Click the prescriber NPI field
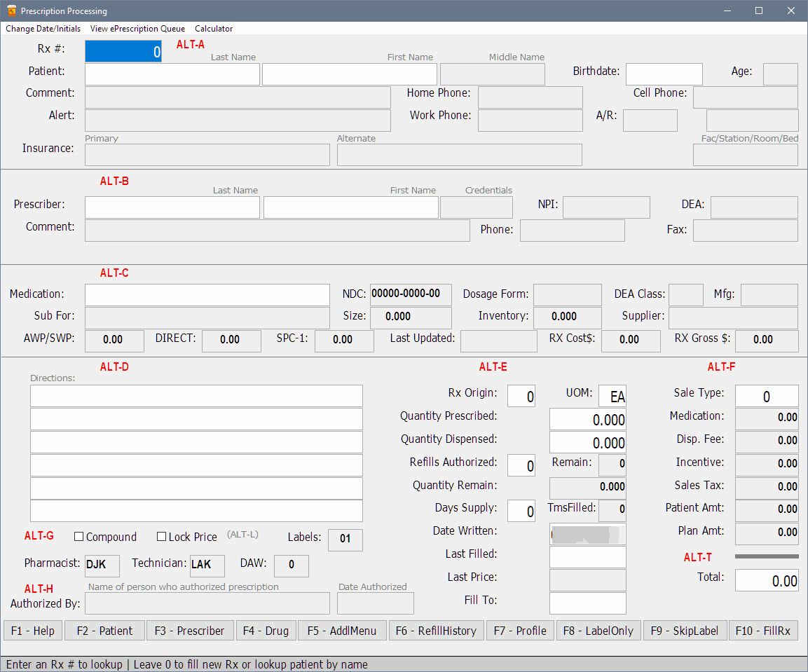The image size is (808, 672). pos(606,207)
